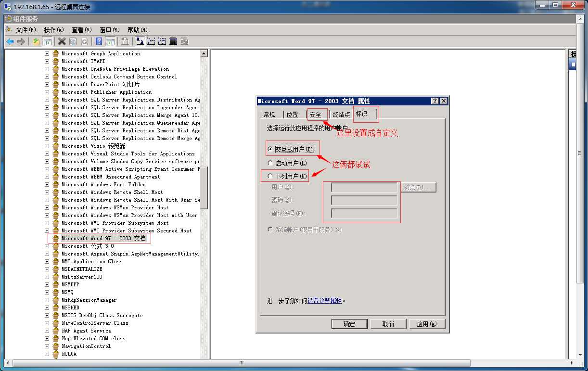
Task: Expand the Microsoft Publisher Application node
Action: pos(47,92)
